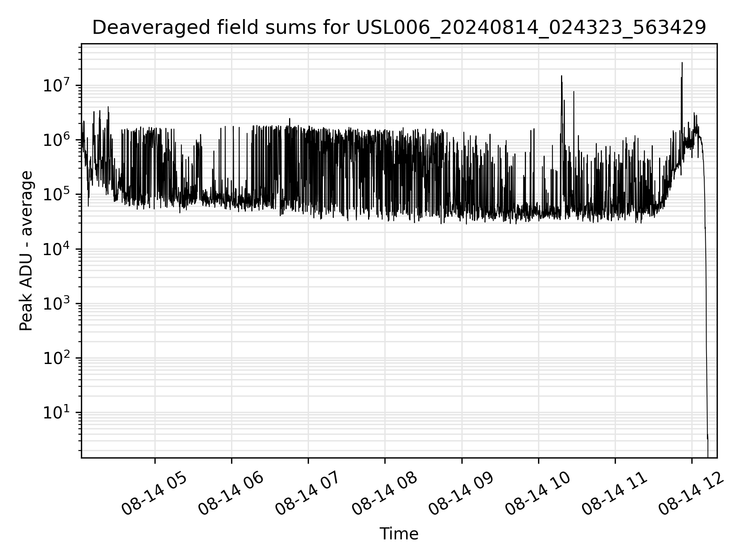The height and width of the screenshot is (560, 747).
Task: Click the y tick label 10^4
Action: point(57,248)
